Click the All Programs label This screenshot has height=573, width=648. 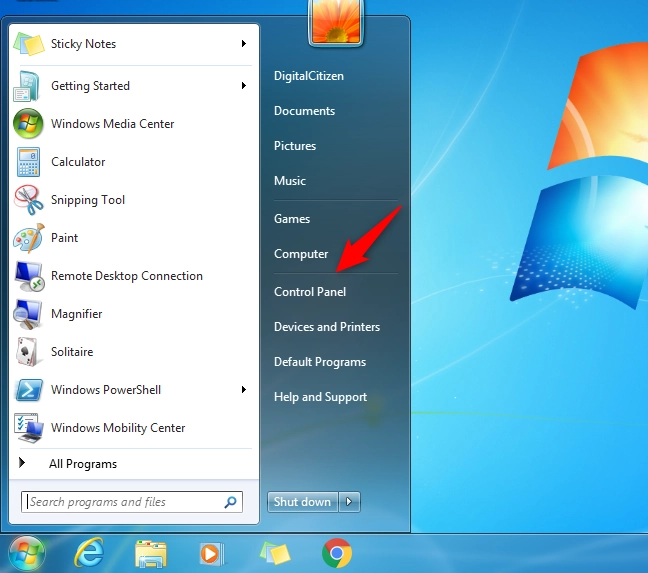point(83,464)
